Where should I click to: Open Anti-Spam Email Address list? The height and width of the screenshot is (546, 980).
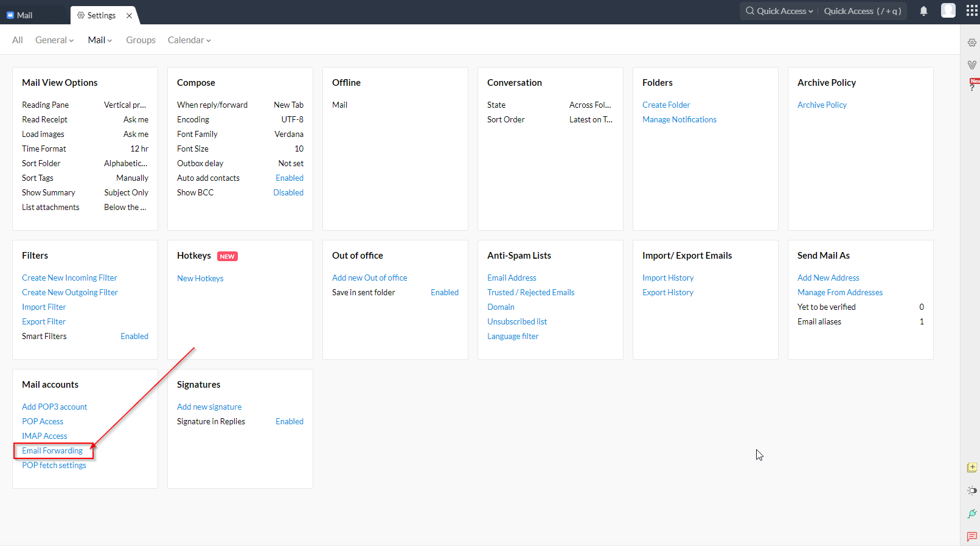pos(512,278)
